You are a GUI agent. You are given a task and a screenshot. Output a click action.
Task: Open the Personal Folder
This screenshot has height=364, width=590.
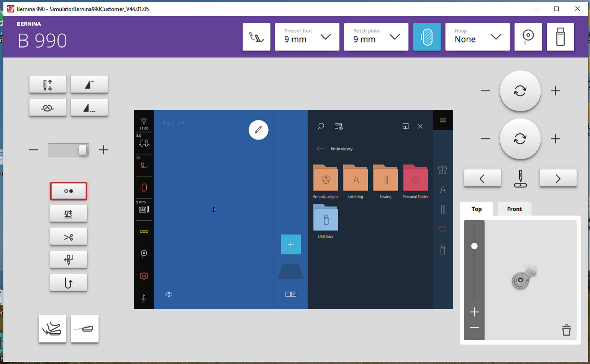point(415,182)
